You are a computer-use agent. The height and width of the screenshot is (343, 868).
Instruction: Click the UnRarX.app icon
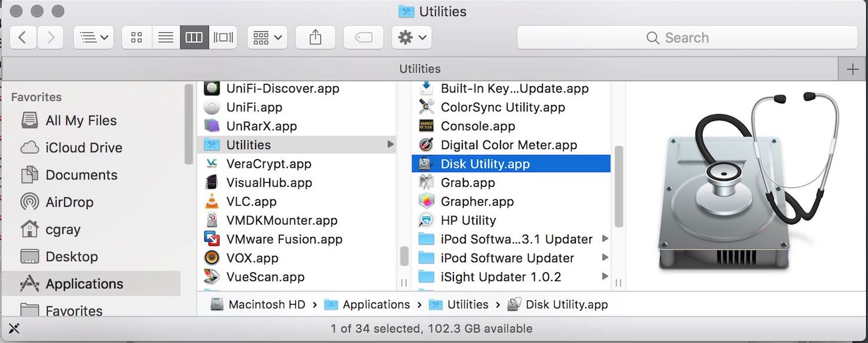coord(211,126)
